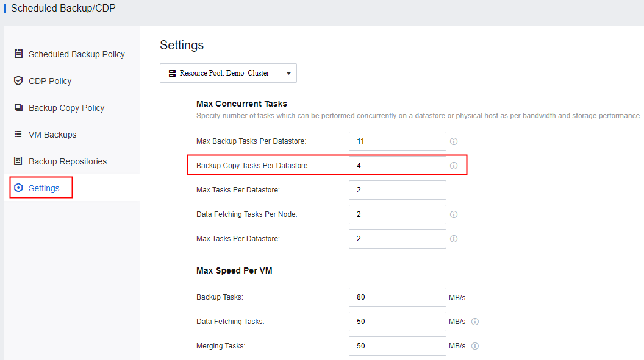Click the Merging Tasks speed input box
Screen dimensions: 644x360
(x=397, y=346)
